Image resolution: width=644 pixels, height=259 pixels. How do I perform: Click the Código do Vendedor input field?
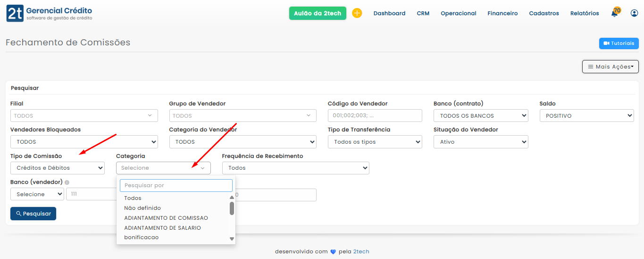[x=375, y=116]
